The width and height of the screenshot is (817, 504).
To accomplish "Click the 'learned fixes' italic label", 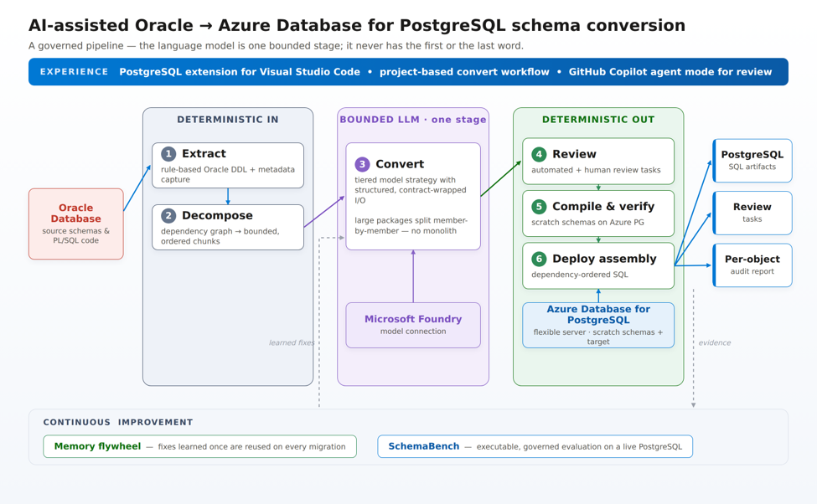I will (292, 342).
